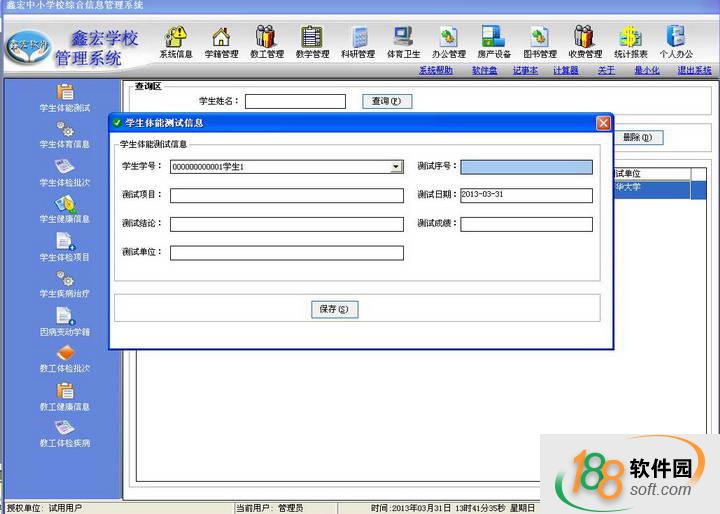
Task: Select the 图书管理 toolbar icon
Action: [x=539, y=40]
